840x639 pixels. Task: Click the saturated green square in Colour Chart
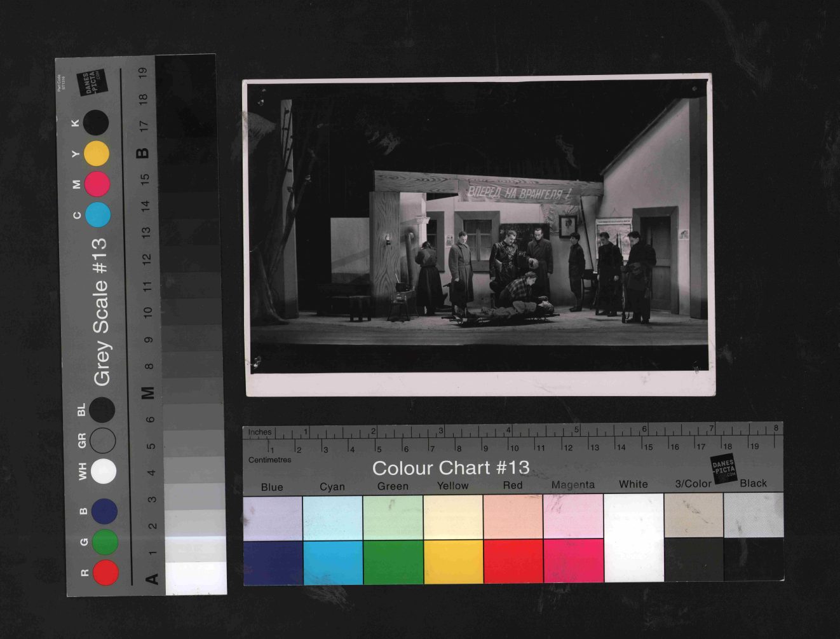point(393,561)
